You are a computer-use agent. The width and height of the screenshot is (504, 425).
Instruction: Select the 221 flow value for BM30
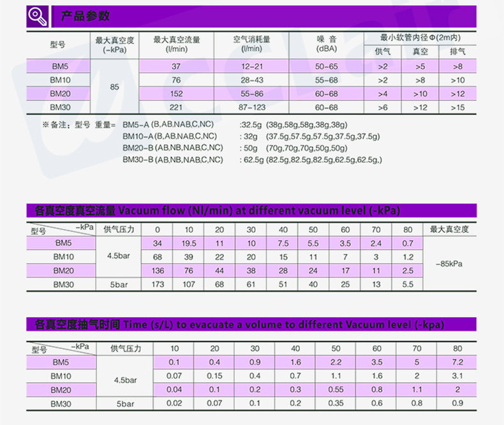point(176,107)
